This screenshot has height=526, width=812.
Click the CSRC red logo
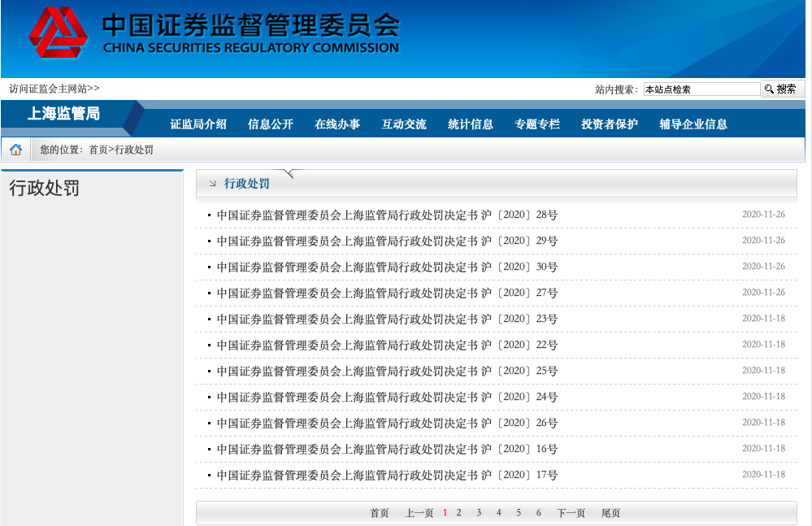(58, 33)
